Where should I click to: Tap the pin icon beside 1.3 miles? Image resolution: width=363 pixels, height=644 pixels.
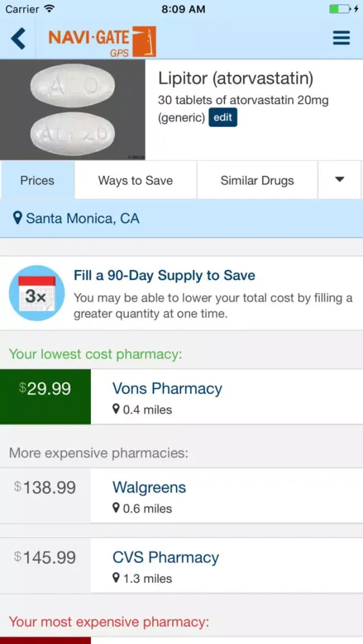pyautogui.click(x=116, y=578)
